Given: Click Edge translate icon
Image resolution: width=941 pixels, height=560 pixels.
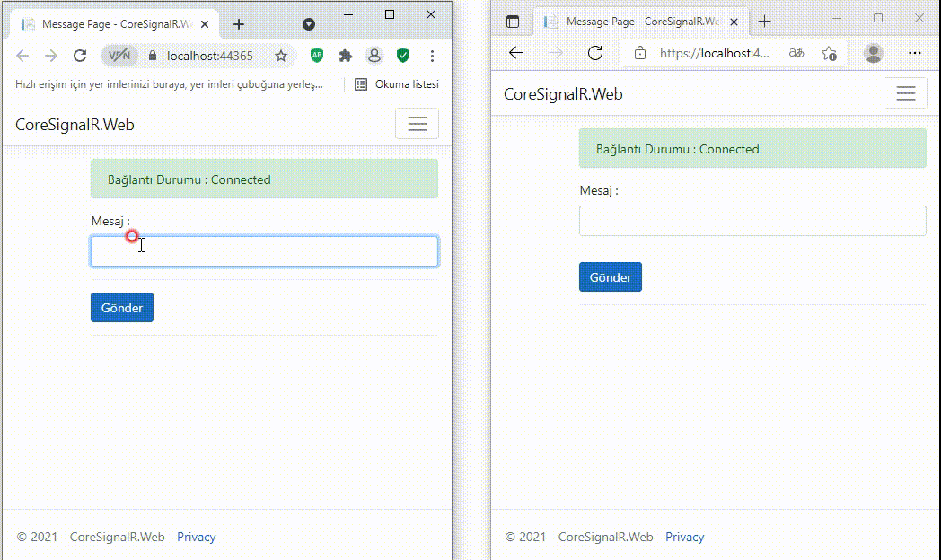Looking at the screenshot, I should click(x=796, y=53).
